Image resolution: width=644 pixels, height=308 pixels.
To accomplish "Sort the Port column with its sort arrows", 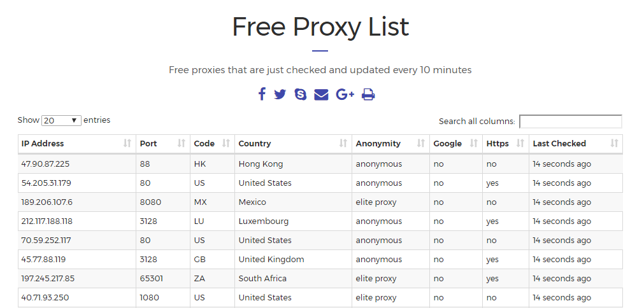I will click(181, 143).
